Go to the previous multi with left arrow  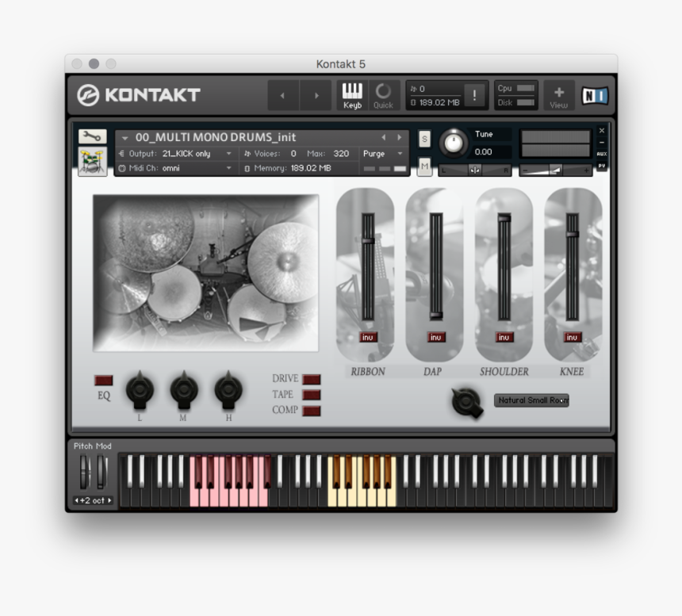[x=282, y=96]
